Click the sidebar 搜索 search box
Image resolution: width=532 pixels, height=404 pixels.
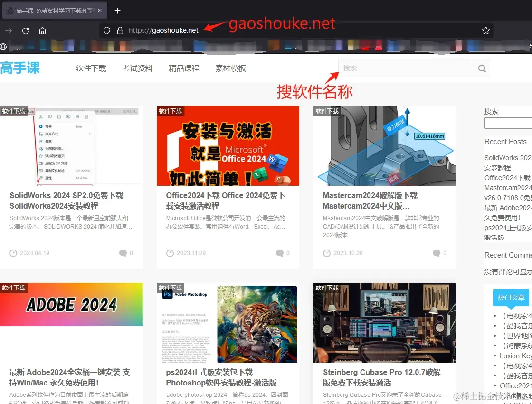[x=508, y=123]
